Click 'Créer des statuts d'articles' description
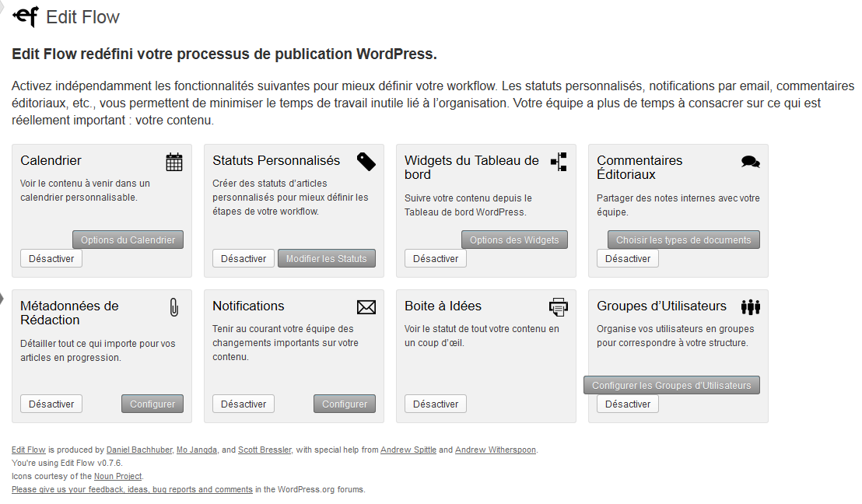Viewport: 862px width, 504px height. click(x=290, y=198)
